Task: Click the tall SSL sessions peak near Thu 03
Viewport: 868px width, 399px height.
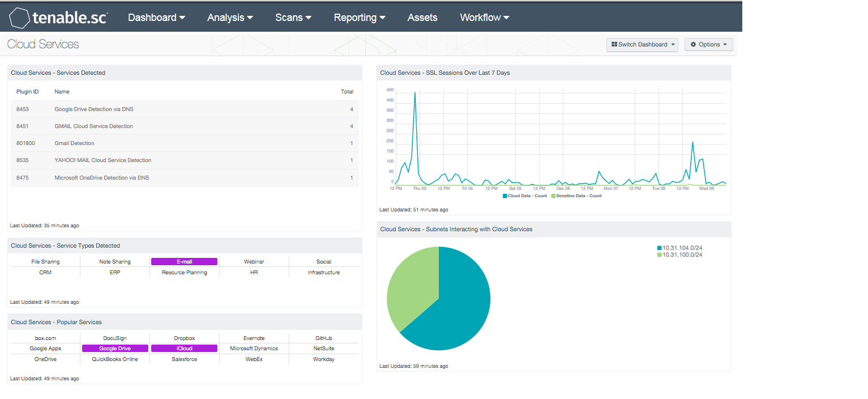Action: coord(415,94)
